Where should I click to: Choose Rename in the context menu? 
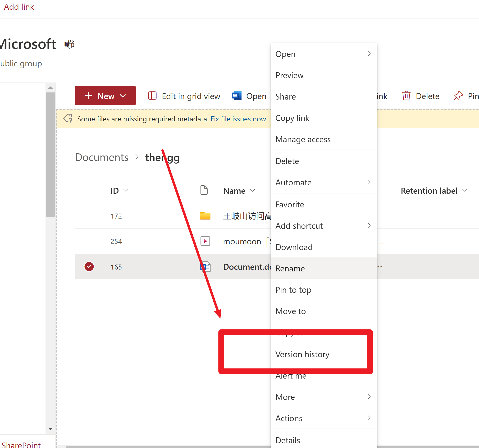pyautogui.click(x=324, y=268)
